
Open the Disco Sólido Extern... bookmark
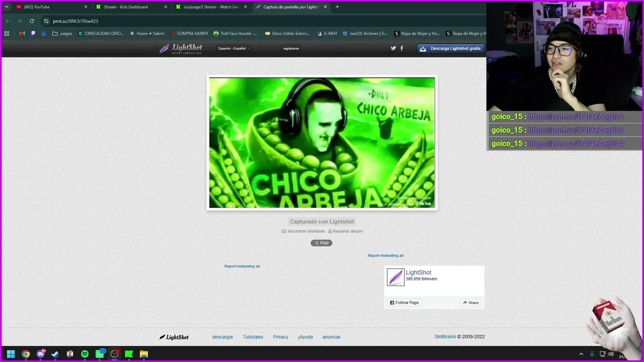point(287,34)
